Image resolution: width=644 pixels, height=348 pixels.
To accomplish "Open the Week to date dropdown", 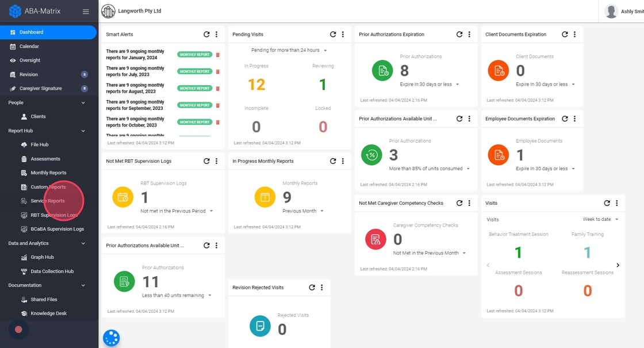I will [x=600, y=219].
